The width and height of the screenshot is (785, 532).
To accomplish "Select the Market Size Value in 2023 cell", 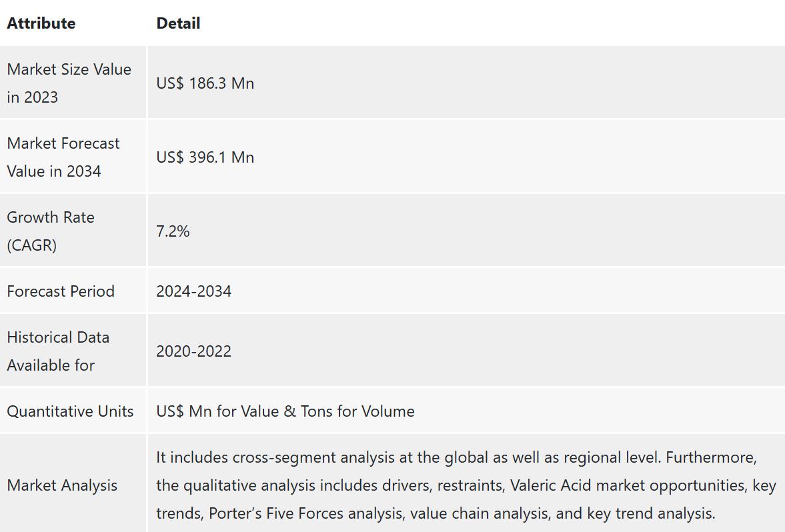I will [69, 83].
